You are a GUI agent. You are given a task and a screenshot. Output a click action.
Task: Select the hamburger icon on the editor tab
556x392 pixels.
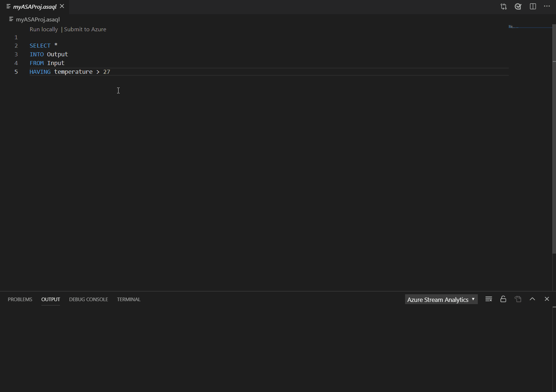click(8, 6)
